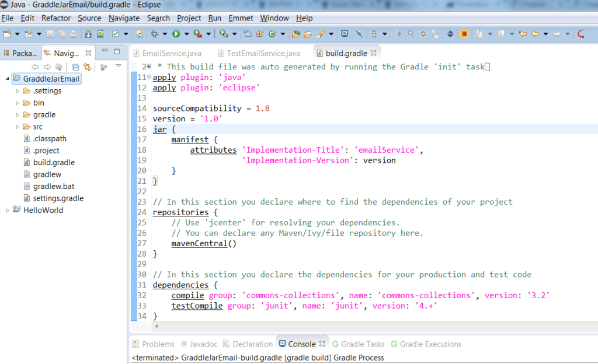The width and height of the screenshot is (598, 364).
Task: Click the Run Last Tool (coverage) icon
Action: [198, 34]
